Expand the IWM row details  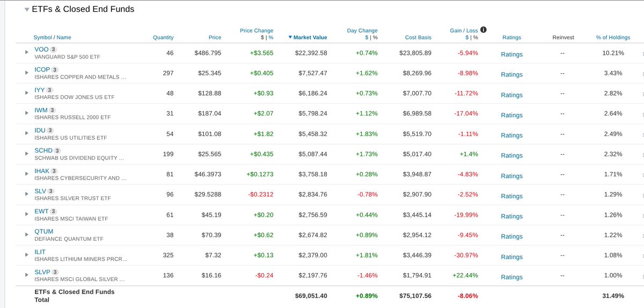point(26,113)
